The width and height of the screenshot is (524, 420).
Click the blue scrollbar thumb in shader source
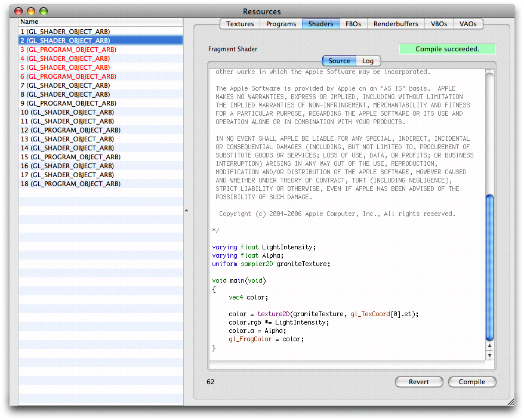490,267
